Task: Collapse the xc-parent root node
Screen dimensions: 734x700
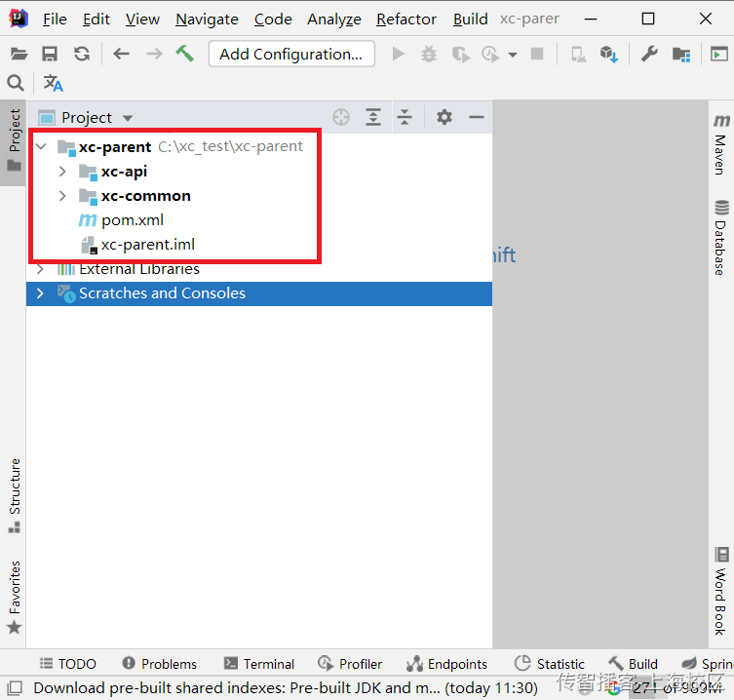Action: click(41, 146)
